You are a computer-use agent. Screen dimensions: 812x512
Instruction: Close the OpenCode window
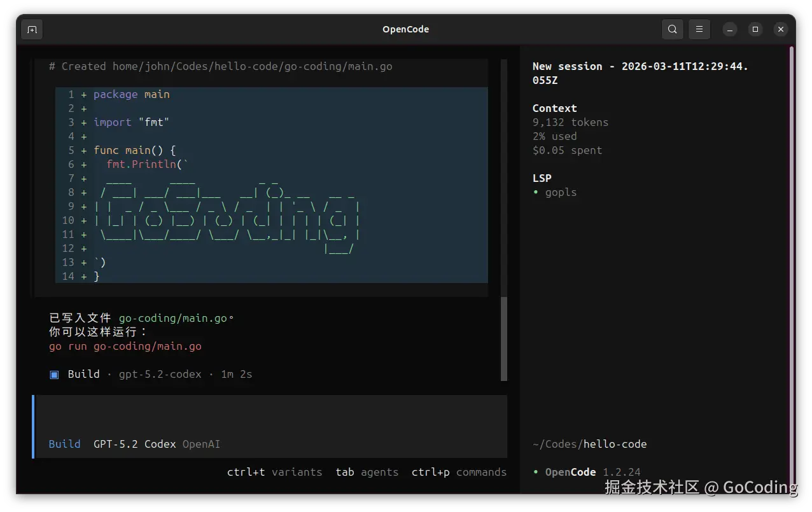coord(781,29)
